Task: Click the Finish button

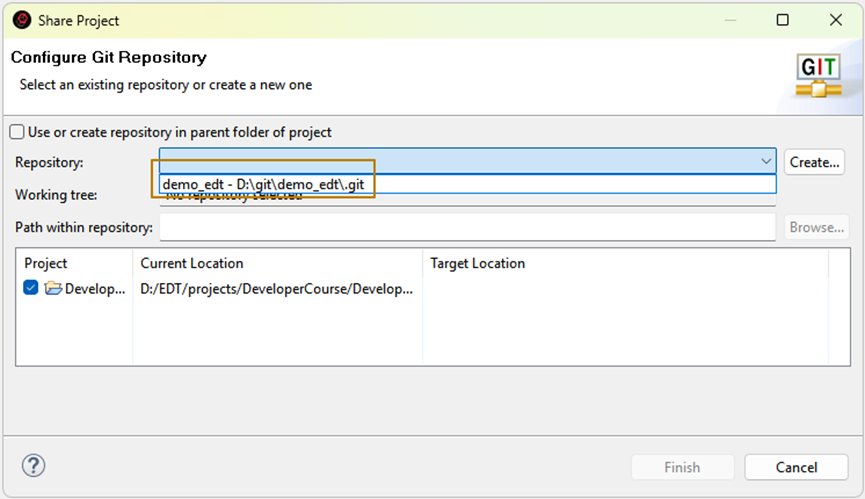Action: 683,467
